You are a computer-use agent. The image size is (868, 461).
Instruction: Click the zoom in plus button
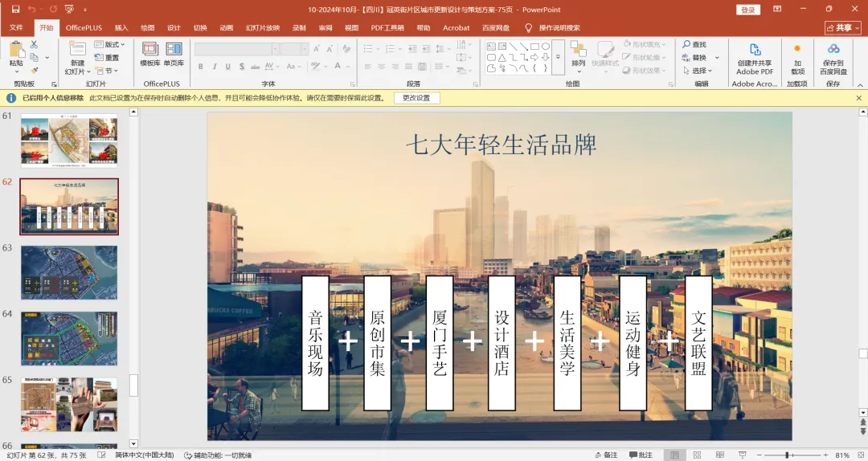tap(825, 455)
